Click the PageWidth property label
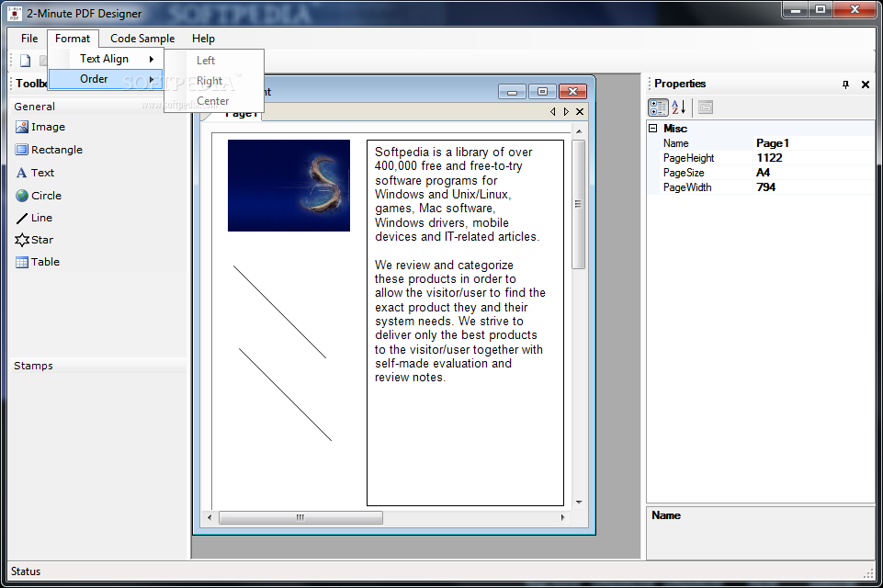This screenshot has height=588, width=883. pos(687,187)
